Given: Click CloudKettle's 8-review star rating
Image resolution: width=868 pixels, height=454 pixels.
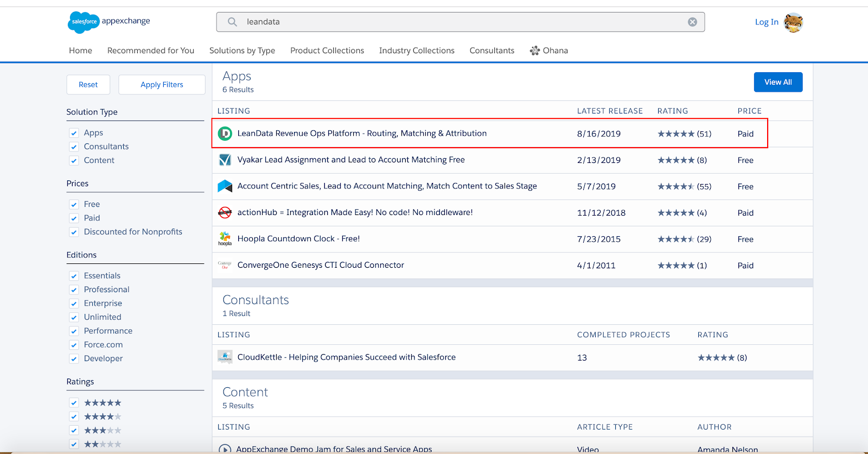Looking at the screenshot, I should click(722, 357).
